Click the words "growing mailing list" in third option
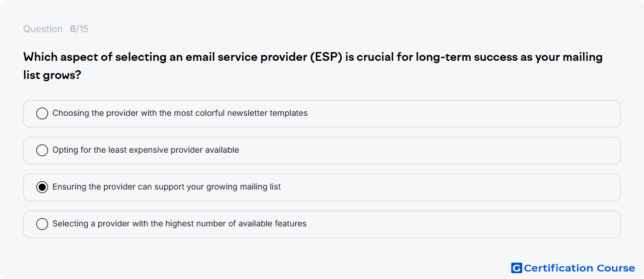 pos(243,187)
